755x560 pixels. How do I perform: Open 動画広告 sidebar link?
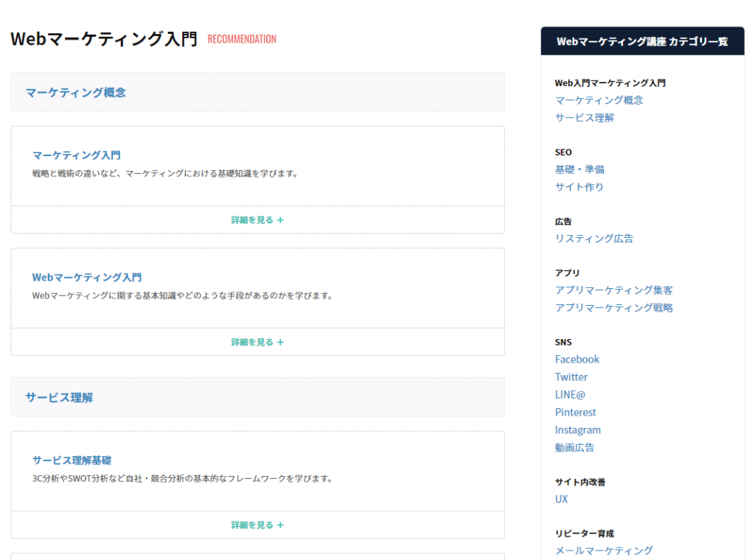tap(574, 448)
